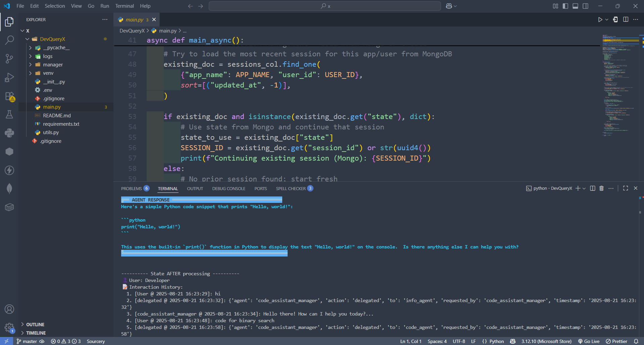Split the editor right
The width and height of the screenshot is (644, 345).
click(x=626, y=20)
